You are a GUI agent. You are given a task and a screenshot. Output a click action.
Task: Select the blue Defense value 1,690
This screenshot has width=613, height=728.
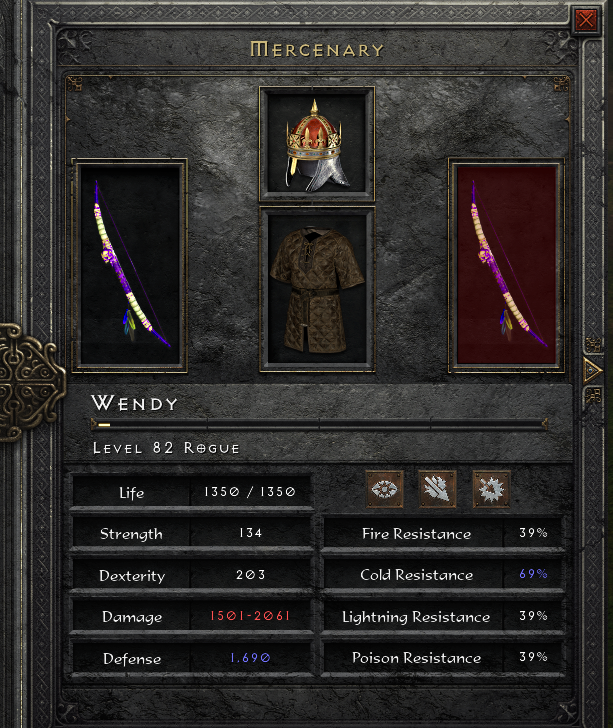250,657
